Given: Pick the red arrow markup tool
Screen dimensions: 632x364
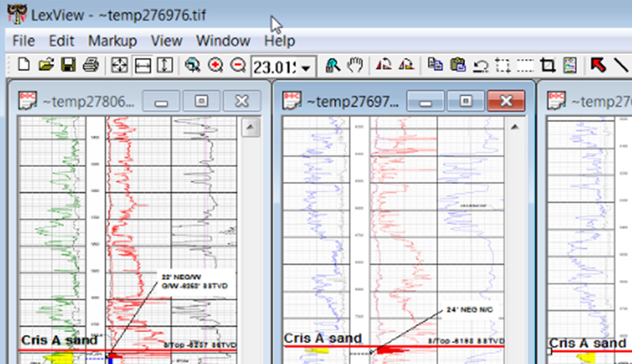Looking at the screenshot, I should (598, 66).
